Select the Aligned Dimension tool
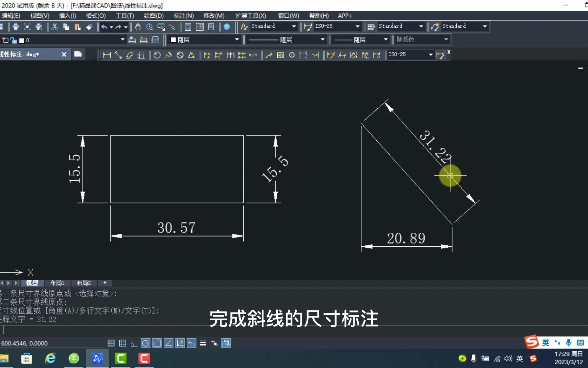Screen dimensions: 588x368 point(118,55)
